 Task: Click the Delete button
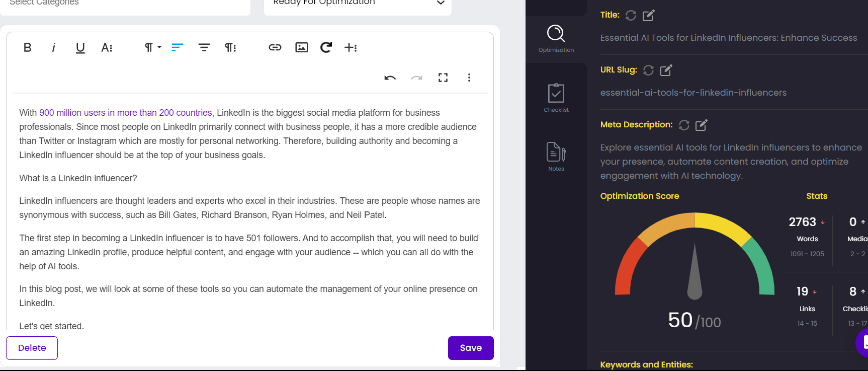(32, 348)
